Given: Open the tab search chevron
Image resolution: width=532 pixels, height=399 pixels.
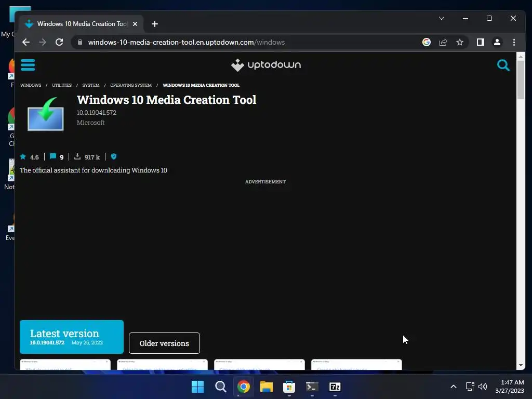Looking at the screenshot, I should [x=442, y=18].
